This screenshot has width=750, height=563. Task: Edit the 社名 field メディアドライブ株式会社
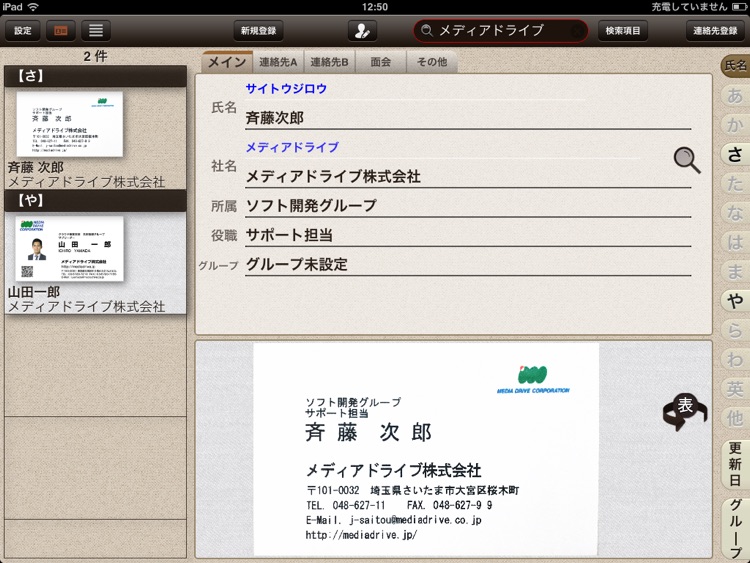click(x=468, y=177)
